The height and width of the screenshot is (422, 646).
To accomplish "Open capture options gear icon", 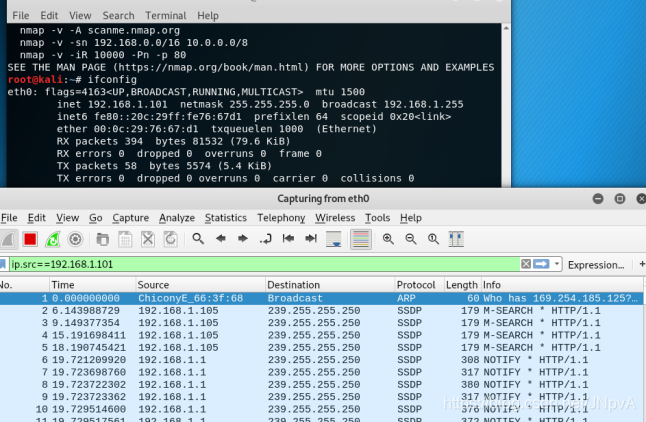I will 75,239.
